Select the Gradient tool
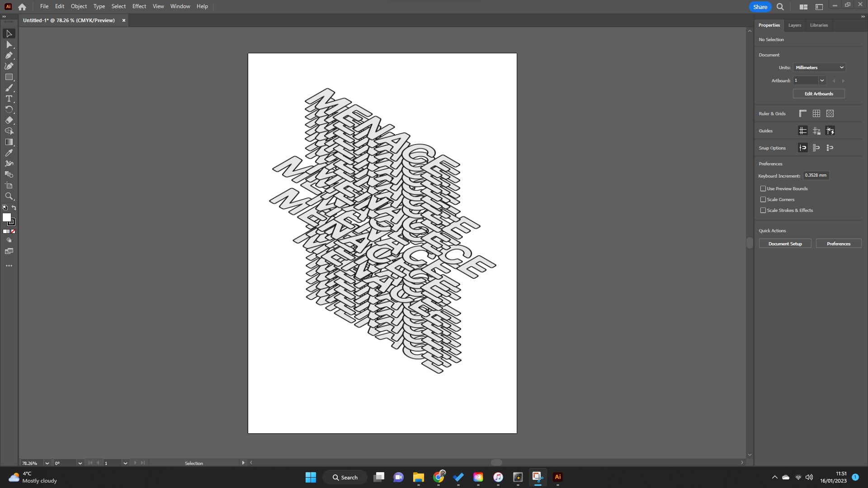 click(9, 142)
